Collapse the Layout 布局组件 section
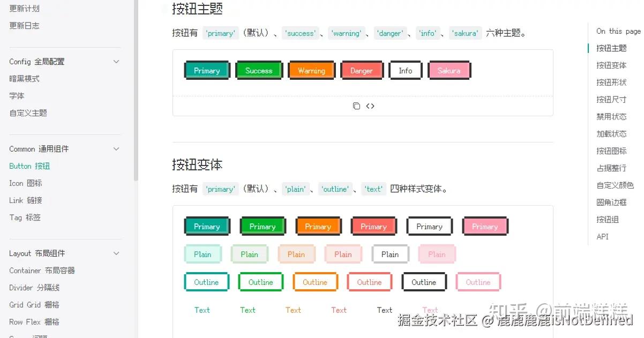The width and height of the screenshot is (644, 338). click(x=116, y=253)
